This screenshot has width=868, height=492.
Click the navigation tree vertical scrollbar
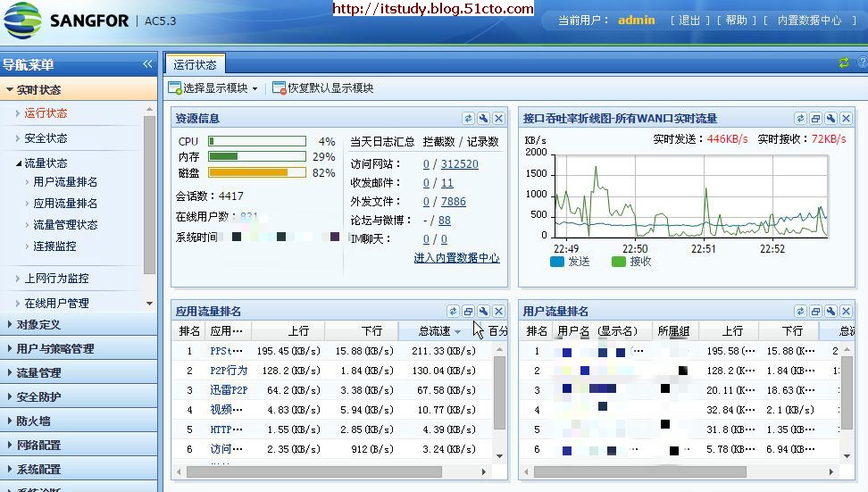click(x=149, y=195)
